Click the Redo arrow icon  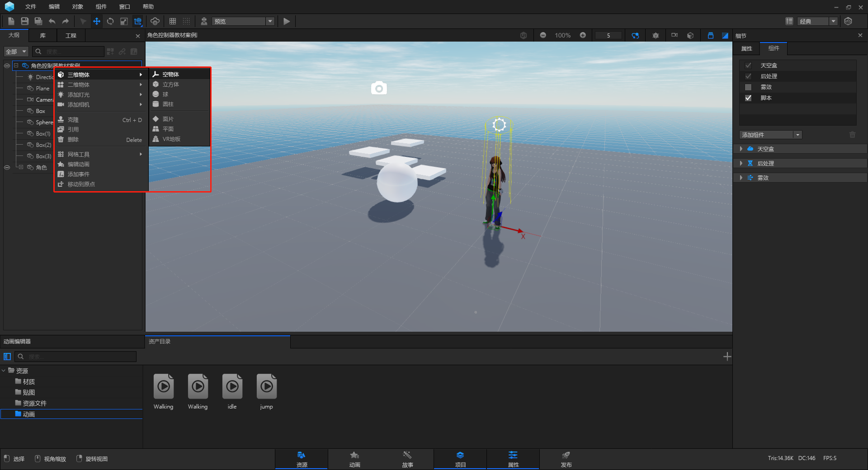[66, 21]
